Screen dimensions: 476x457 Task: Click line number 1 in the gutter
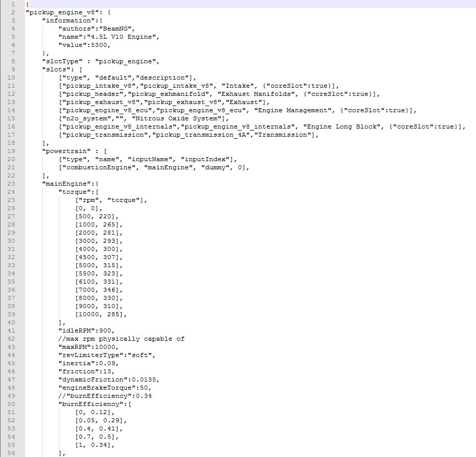point(13,4)
